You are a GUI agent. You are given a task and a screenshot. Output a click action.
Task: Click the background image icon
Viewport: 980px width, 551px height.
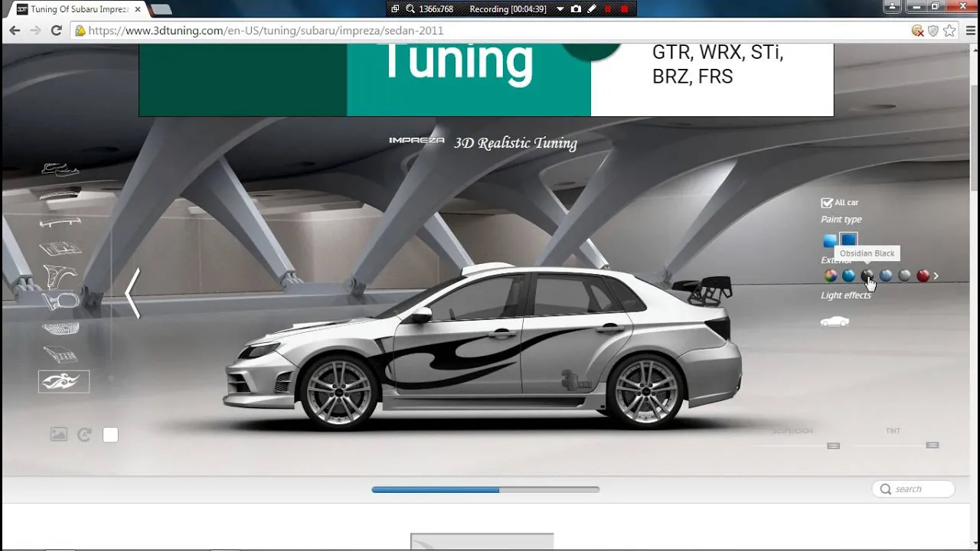click(59, 434)
